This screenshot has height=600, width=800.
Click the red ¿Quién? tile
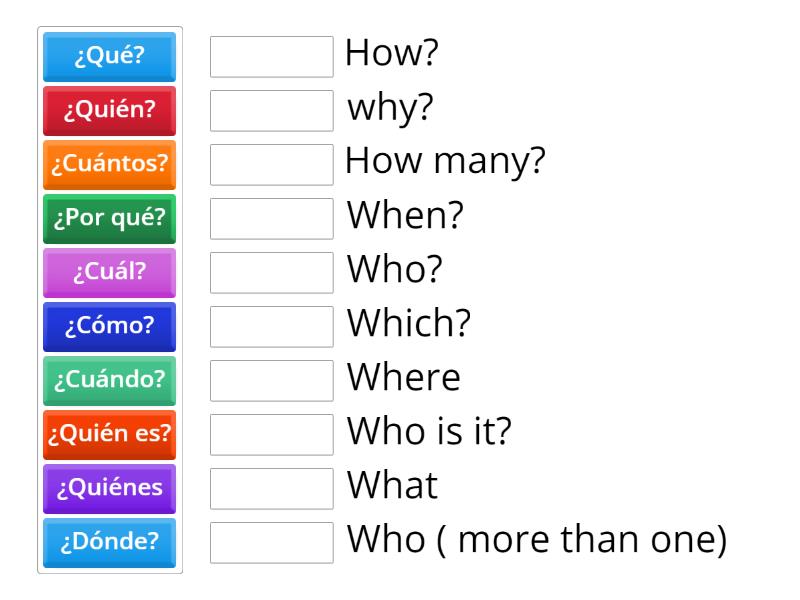coord(109,111)
